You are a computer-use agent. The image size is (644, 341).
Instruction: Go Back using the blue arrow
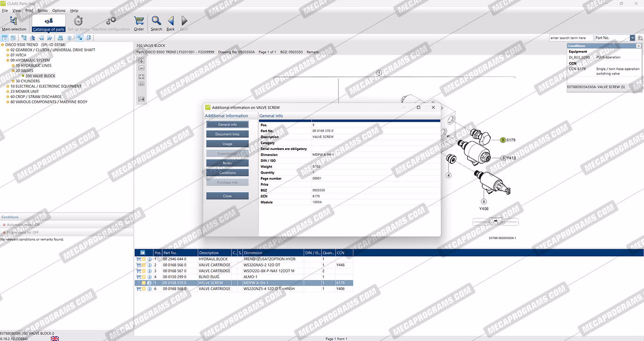click(171, 23)
